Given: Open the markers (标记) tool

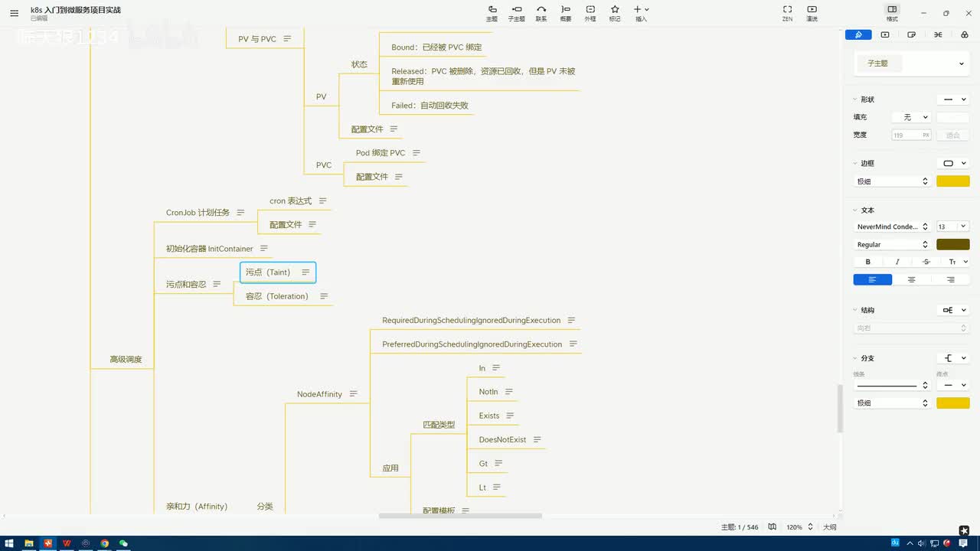Looking at the screenshot, I should click(615, 13).
